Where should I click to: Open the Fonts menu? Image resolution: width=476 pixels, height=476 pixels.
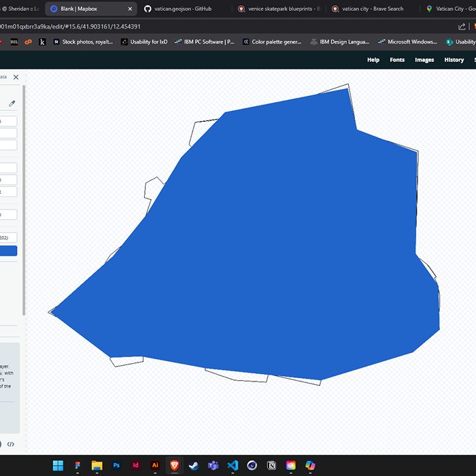click(397, 60)
